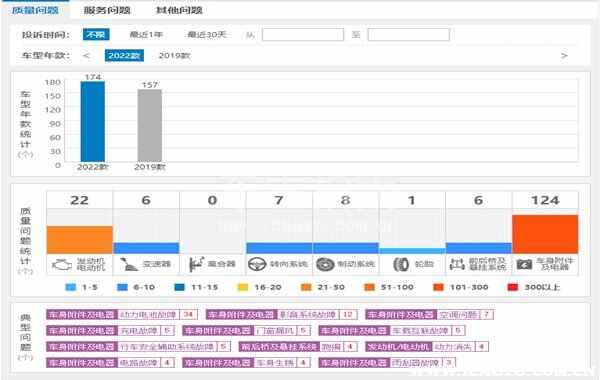Click the count '124' above body accessories

point(545,200)
